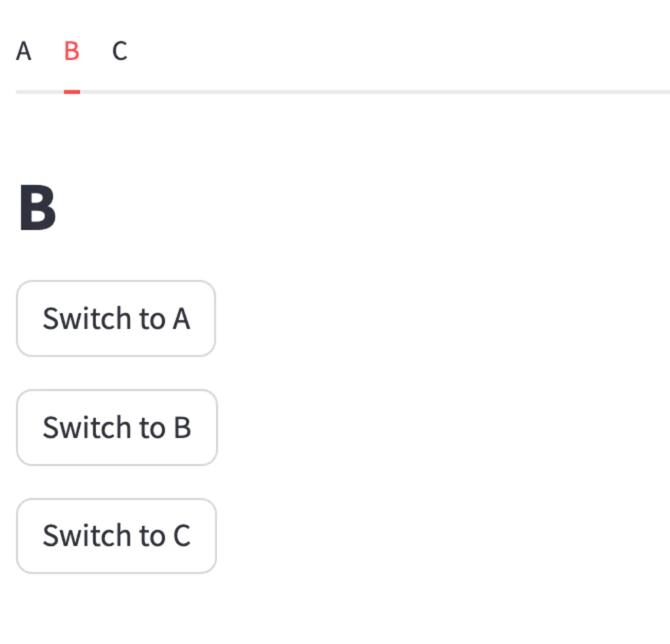This screenshot has width=670, height=644.
Task: Go to tab A in the tab bar
Action: [x=24, y=51]
